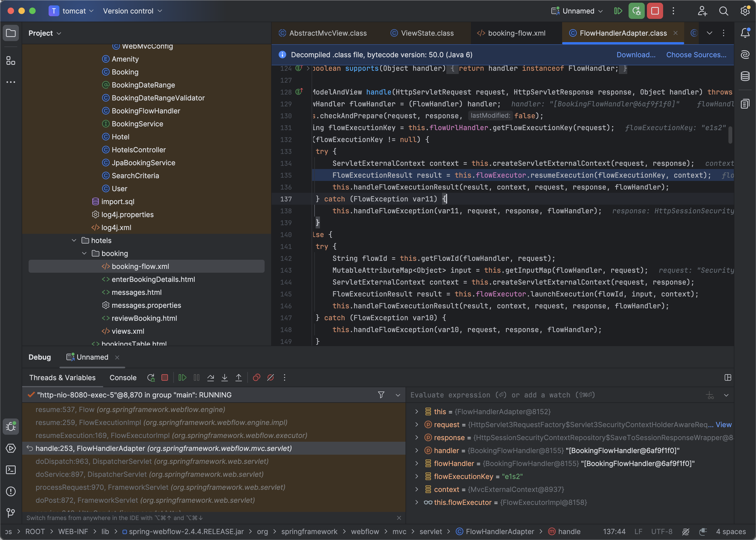
Task: Open the Debug tool window bug icon
Action: tap(11, 426)
